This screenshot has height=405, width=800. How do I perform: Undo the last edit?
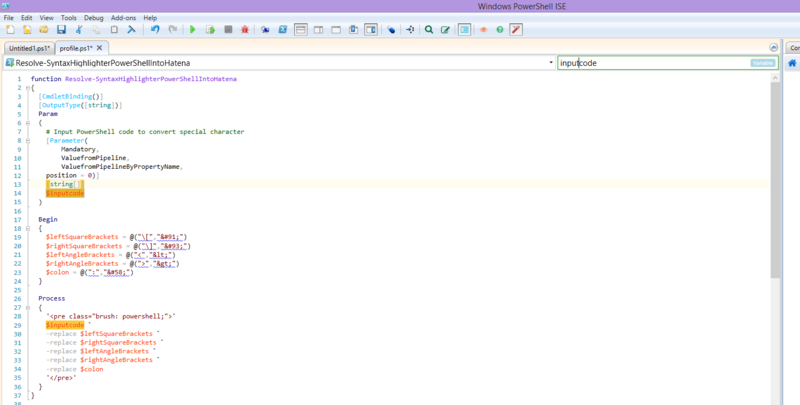[155, 30]
